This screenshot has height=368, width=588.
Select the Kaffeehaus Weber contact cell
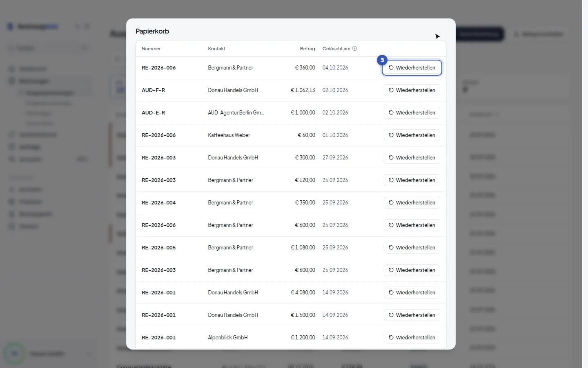pos(229,135)
